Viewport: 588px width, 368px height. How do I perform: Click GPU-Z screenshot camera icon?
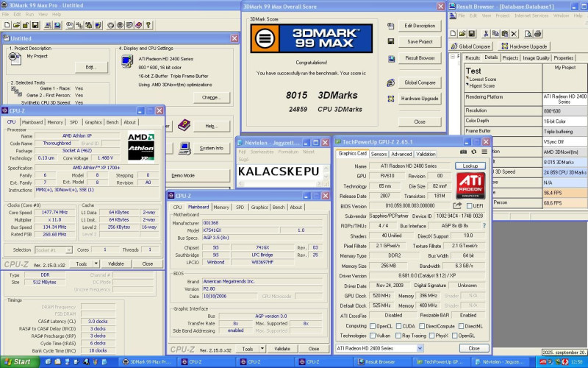coord(464,152)
